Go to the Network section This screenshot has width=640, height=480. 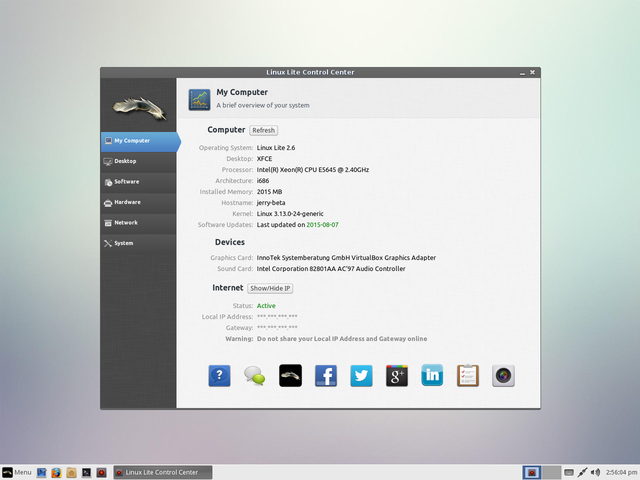point(138,222)
